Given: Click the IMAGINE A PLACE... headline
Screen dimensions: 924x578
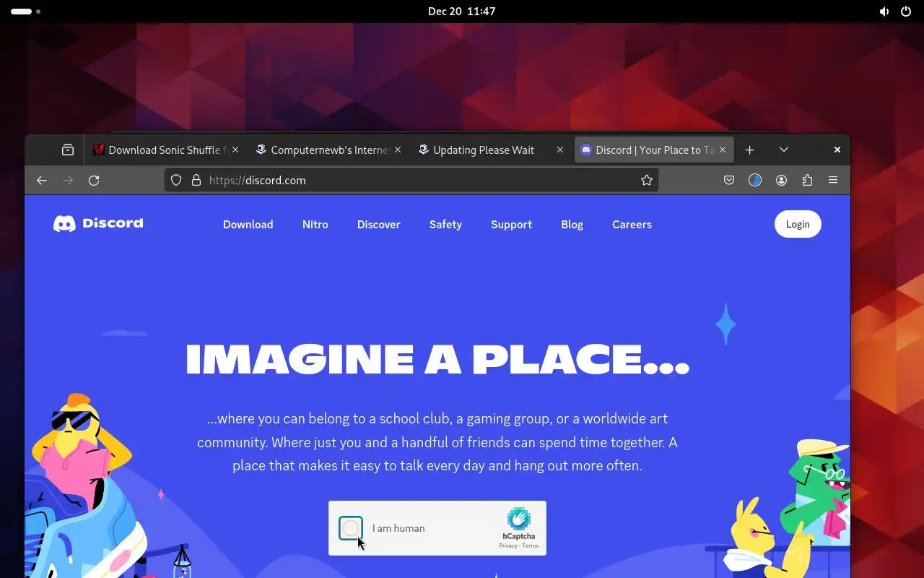Looking at the screenshot, I should pyautogui.click(x=437, y=359).
